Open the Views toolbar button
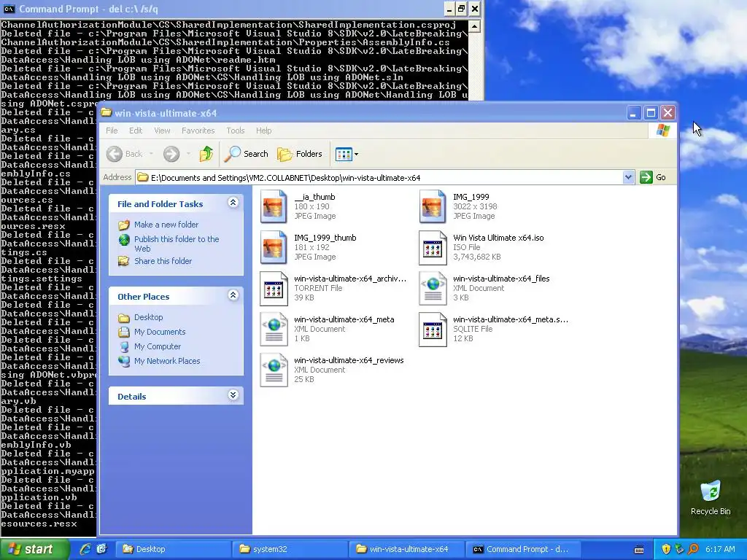The width and height of the screenshot is (747, 560). 347,154
